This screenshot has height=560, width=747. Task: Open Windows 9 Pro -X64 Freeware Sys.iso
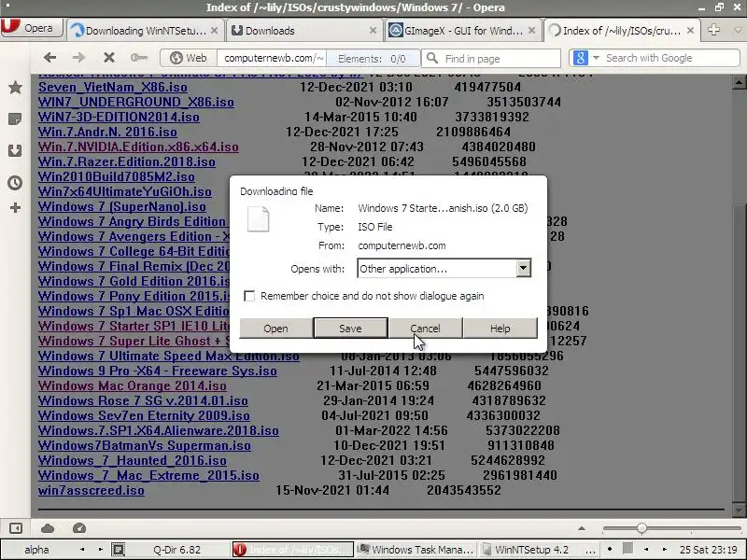157,371
